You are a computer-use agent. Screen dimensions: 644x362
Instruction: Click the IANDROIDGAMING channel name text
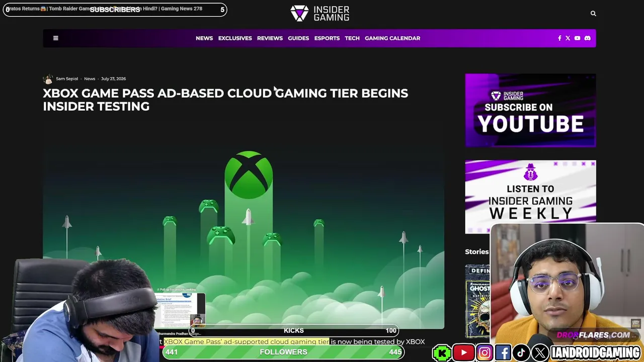pos(596,353)
